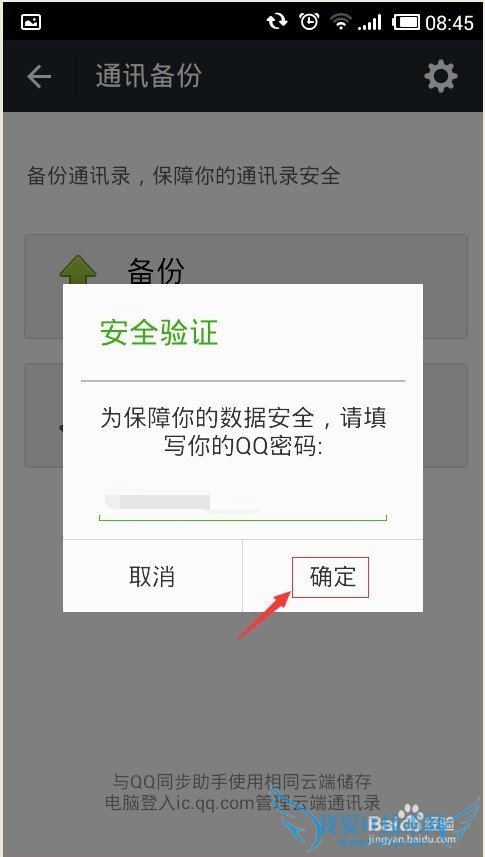Tap the picture notification icon in status bar
Viewport: 485px width, 857px height.
31,22
